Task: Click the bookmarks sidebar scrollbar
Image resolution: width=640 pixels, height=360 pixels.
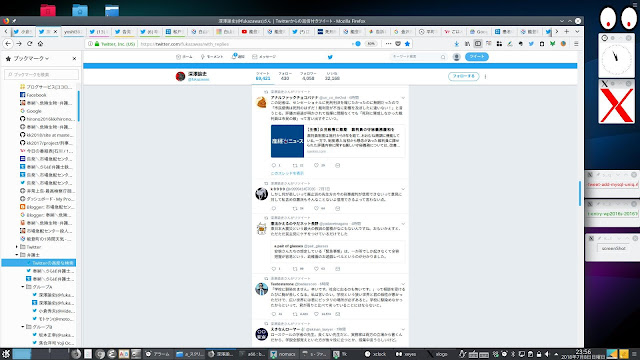Action: [x=78, y=106]
